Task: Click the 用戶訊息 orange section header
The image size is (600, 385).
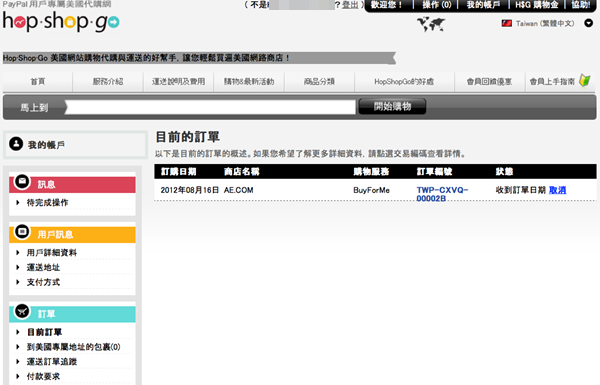Action: coord(72,235)
